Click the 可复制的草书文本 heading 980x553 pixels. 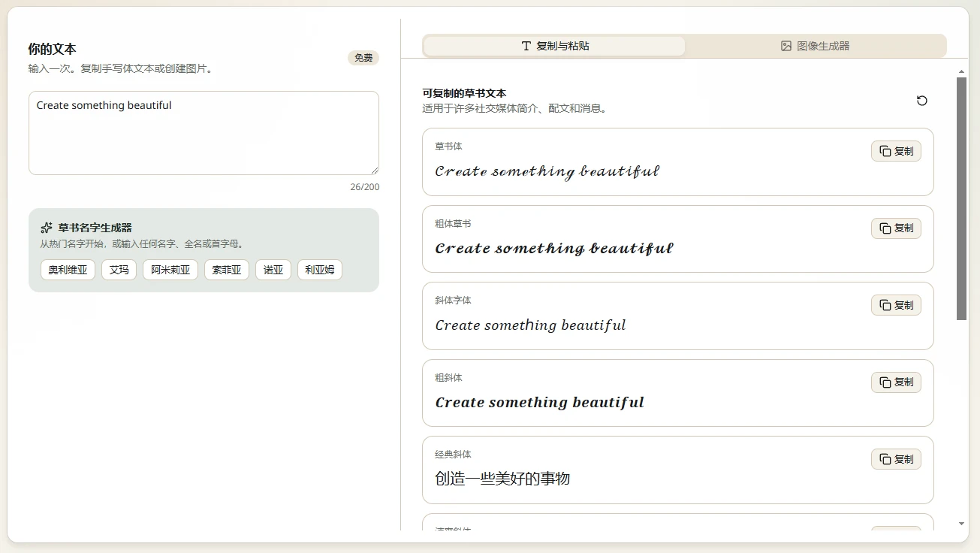click(464, 94)
